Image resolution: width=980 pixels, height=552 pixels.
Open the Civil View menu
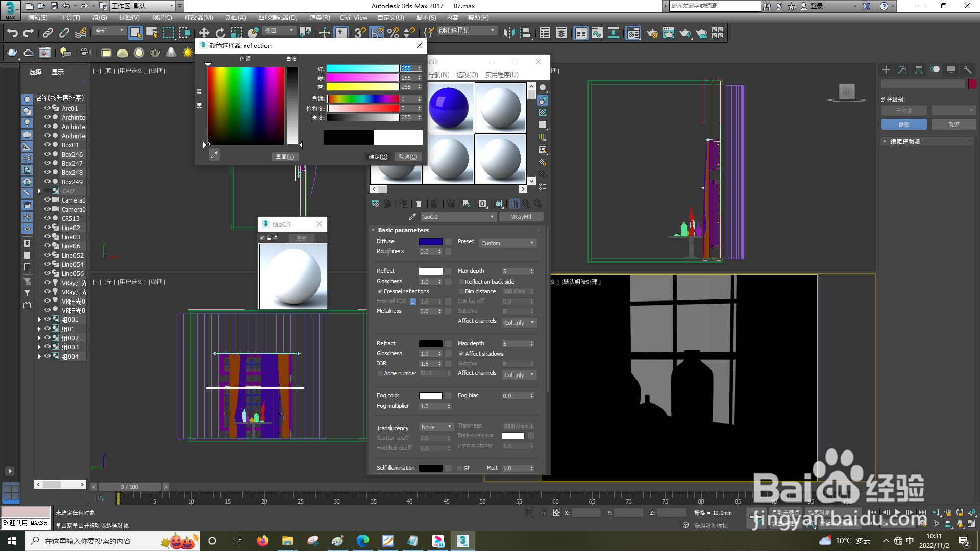coord(354,18)
